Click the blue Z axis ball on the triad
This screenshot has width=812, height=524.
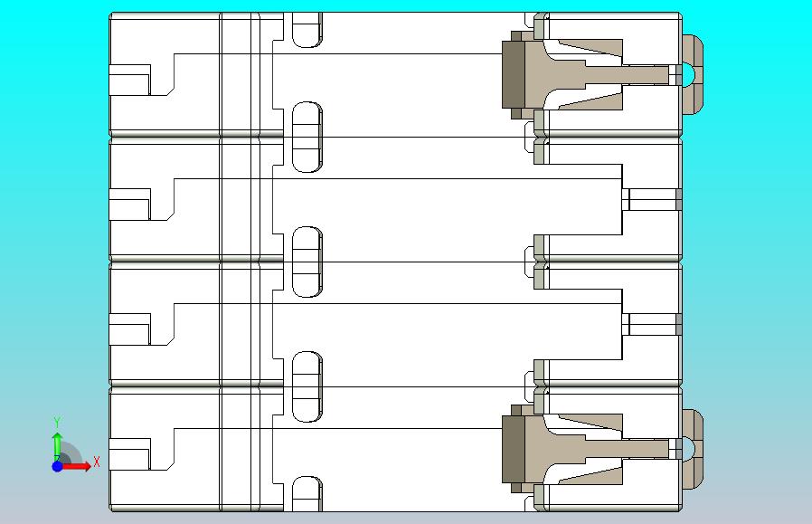[x=58, y=466]
